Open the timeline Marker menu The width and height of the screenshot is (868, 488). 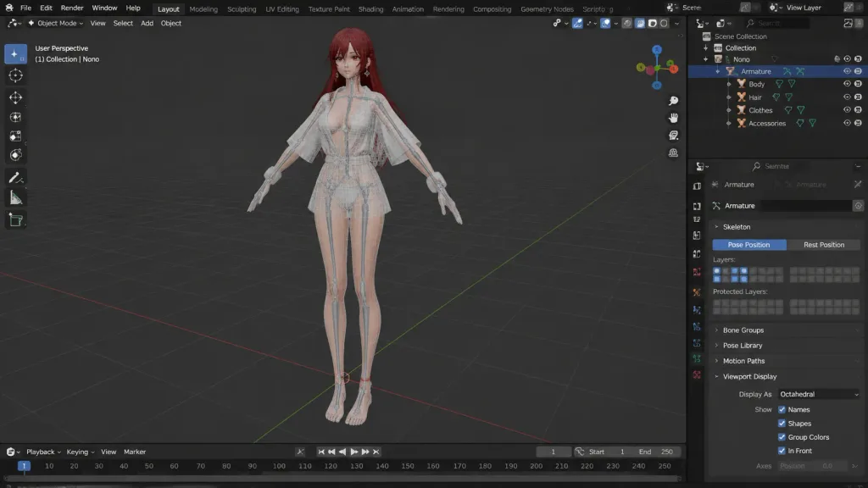(x=135, y=452)
